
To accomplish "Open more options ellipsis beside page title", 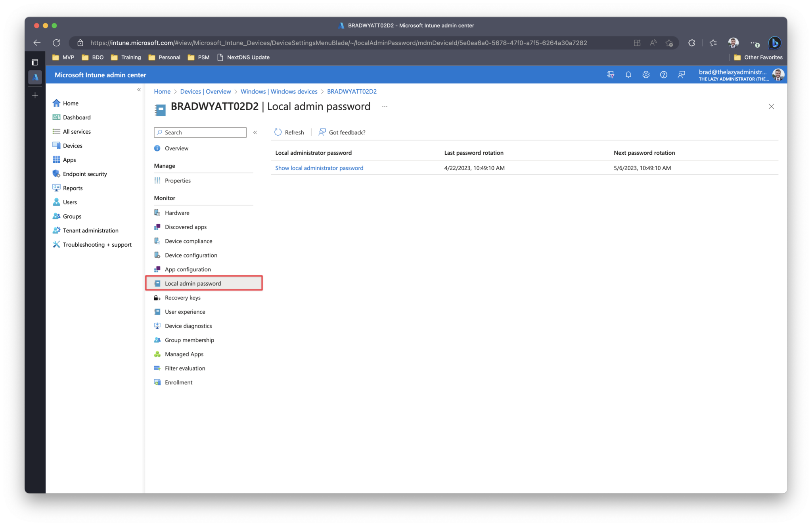I will [385, 106].
